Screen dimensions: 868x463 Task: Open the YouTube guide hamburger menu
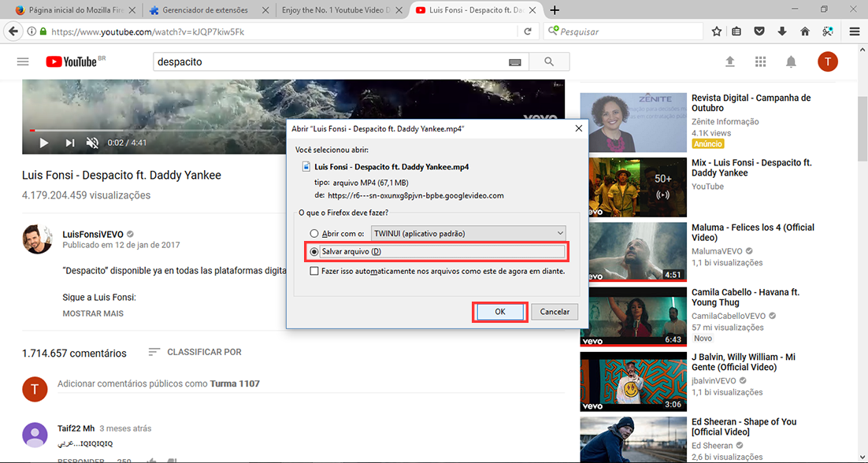coord(23,62)
